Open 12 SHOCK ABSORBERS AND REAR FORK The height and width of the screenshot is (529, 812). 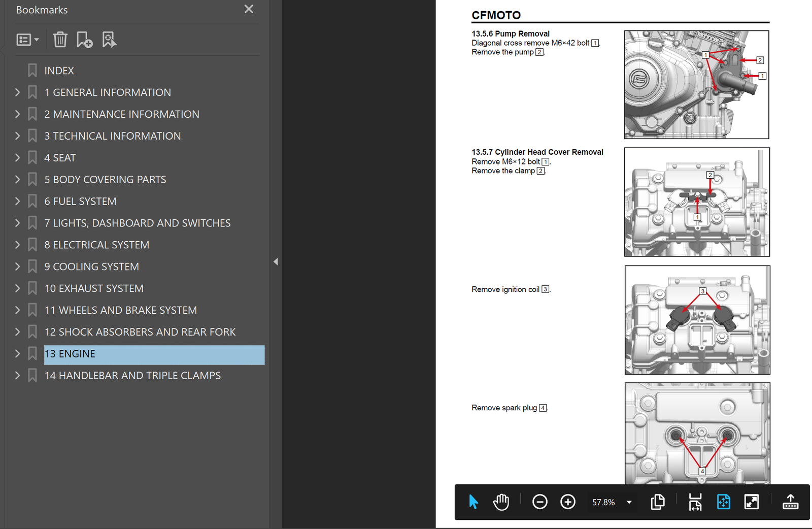140,333
